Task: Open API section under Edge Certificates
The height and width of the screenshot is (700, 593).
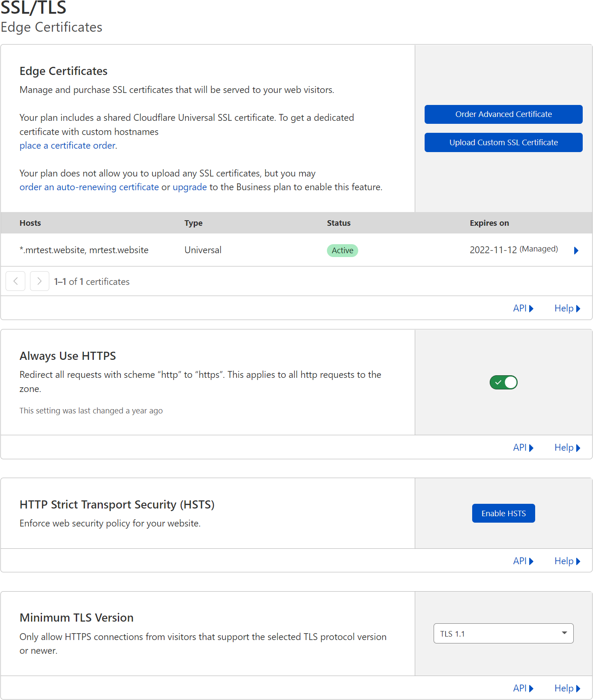Action: click(x=523, y=308)
